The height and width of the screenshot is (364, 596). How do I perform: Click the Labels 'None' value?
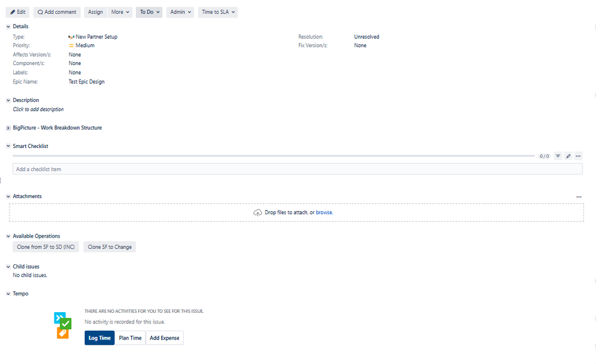[x=75, y=73]
